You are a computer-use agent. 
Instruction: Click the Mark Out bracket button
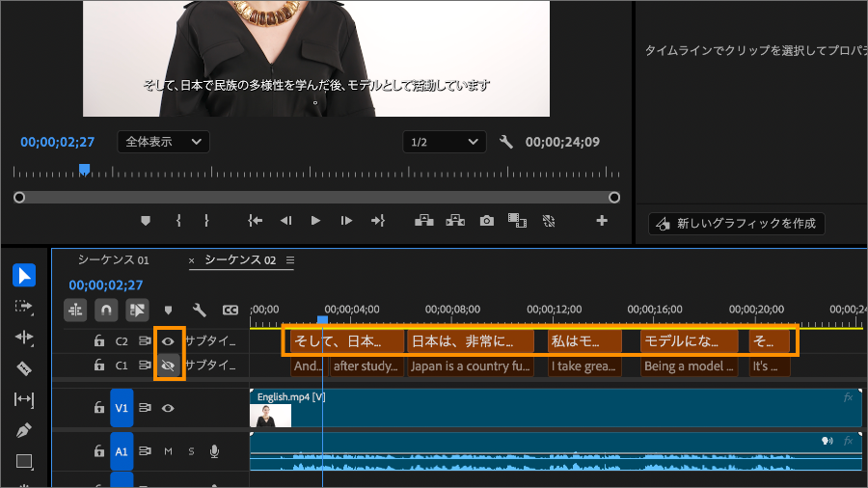click(x=206, y=221)
